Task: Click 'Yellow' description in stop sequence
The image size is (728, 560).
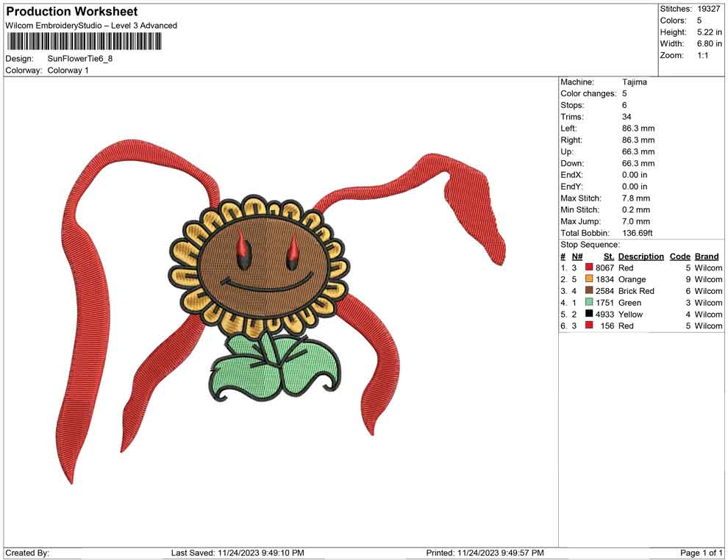Action: click(630, 314)
